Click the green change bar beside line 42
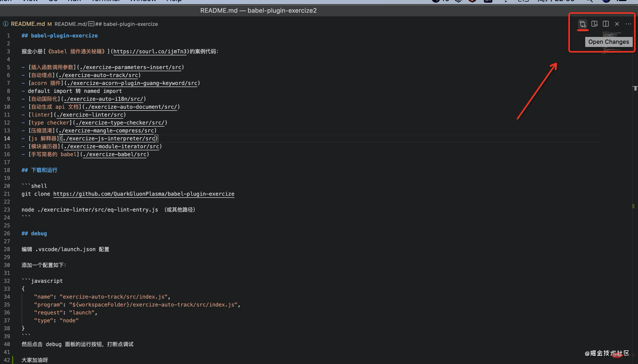The image size is (638, 364). pos(13,360)
